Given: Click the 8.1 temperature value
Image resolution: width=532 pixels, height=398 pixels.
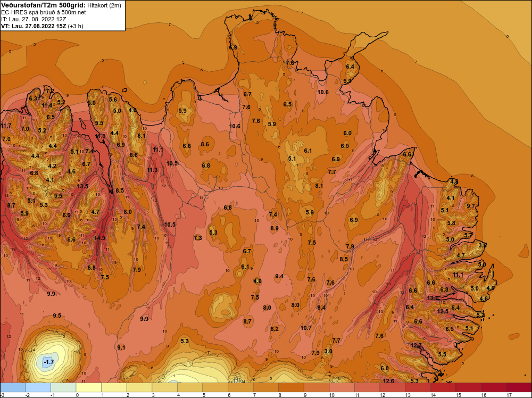Looking at the screenshot, I should pyautogui.click(x=319, y=186).
